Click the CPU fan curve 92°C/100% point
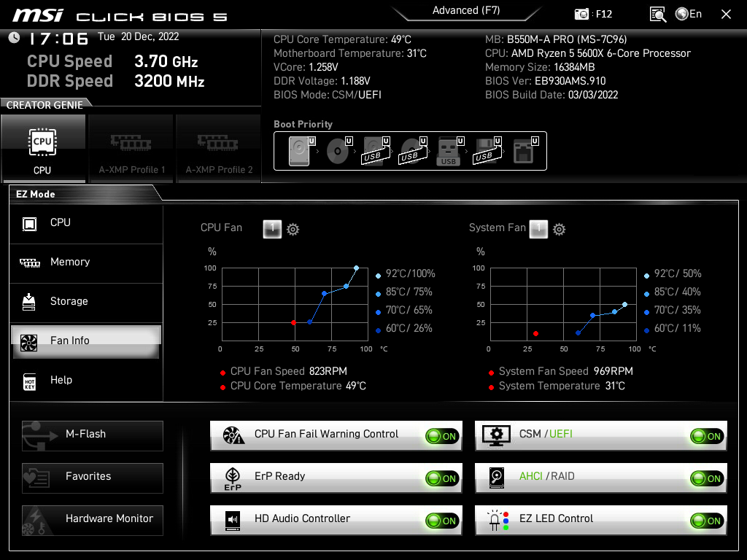 coord(356,268)
